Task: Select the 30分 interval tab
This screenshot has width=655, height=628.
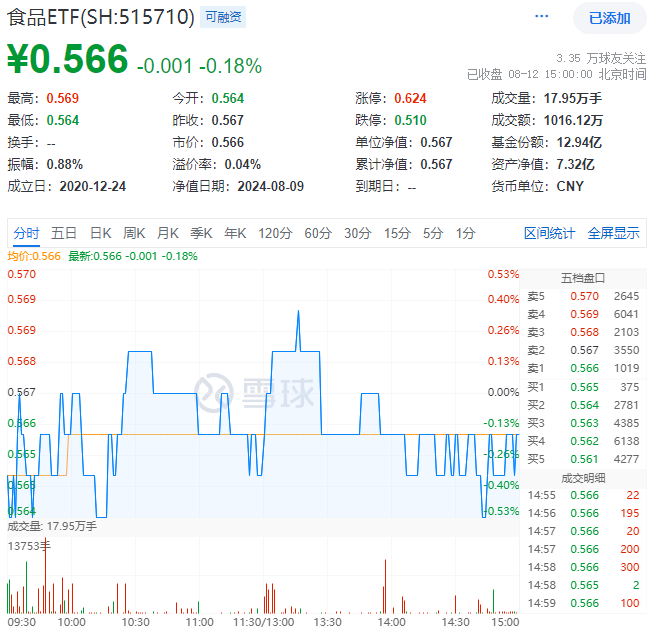Action: (x=357, y=233)
